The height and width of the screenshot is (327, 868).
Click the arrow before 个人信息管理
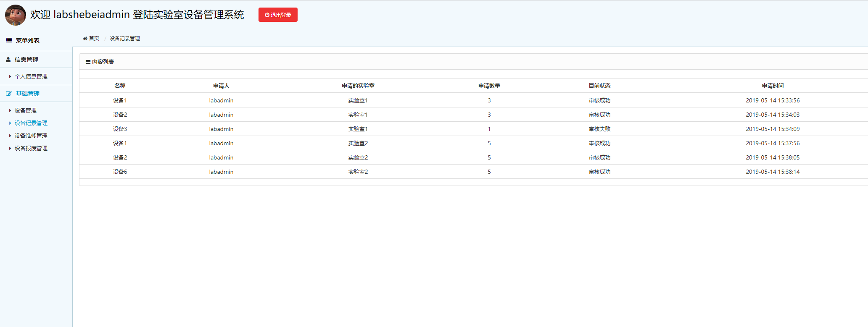point(10,76)
